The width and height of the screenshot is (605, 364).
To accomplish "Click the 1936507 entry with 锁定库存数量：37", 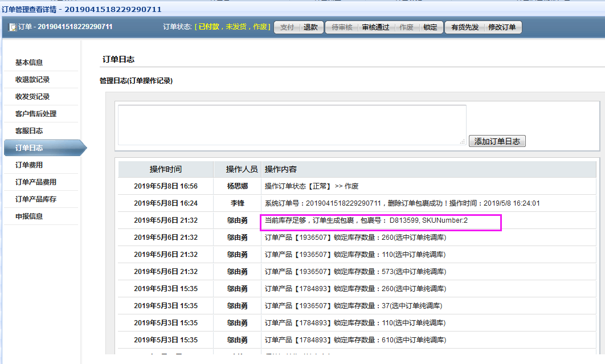I will point(353,306).
